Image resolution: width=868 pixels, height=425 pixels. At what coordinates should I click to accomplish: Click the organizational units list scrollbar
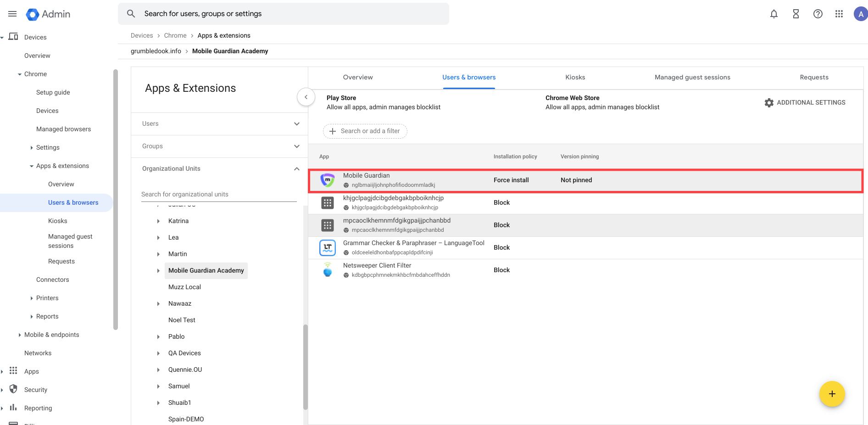[306, 367]
